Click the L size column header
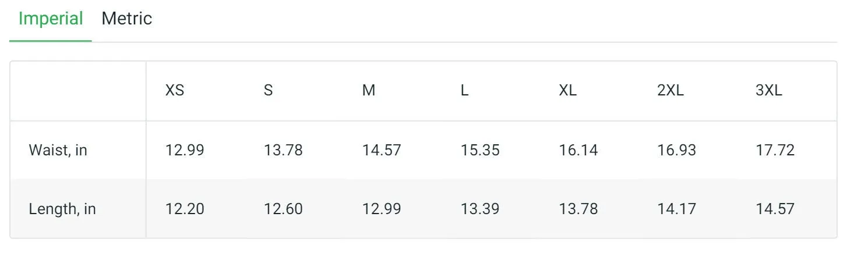 pos(464,91)
